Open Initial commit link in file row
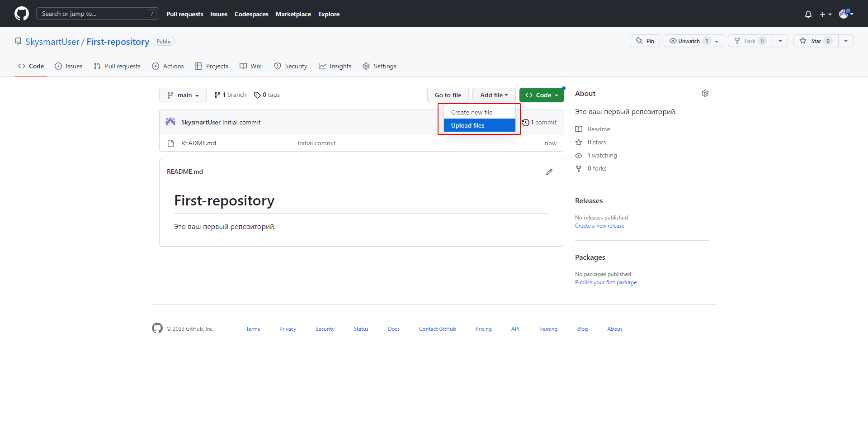 [316, 143]
